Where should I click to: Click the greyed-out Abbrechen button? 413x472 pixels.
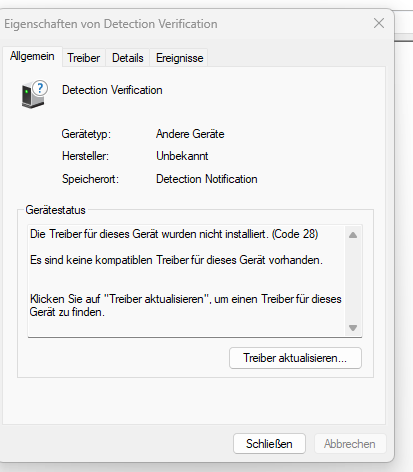350,444
